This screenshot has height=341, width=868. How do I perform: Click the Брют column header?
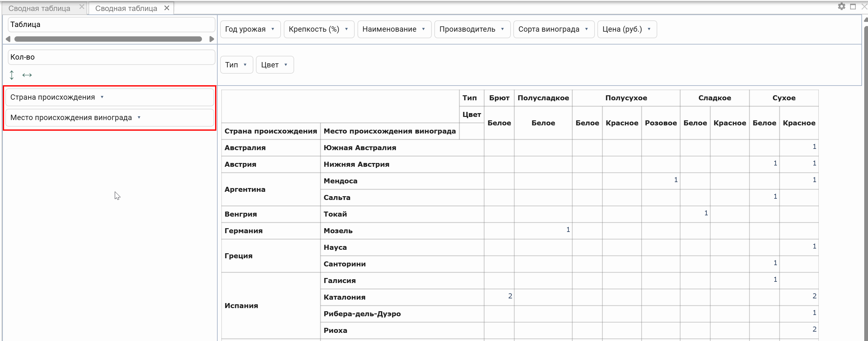(x=499, y=98)
